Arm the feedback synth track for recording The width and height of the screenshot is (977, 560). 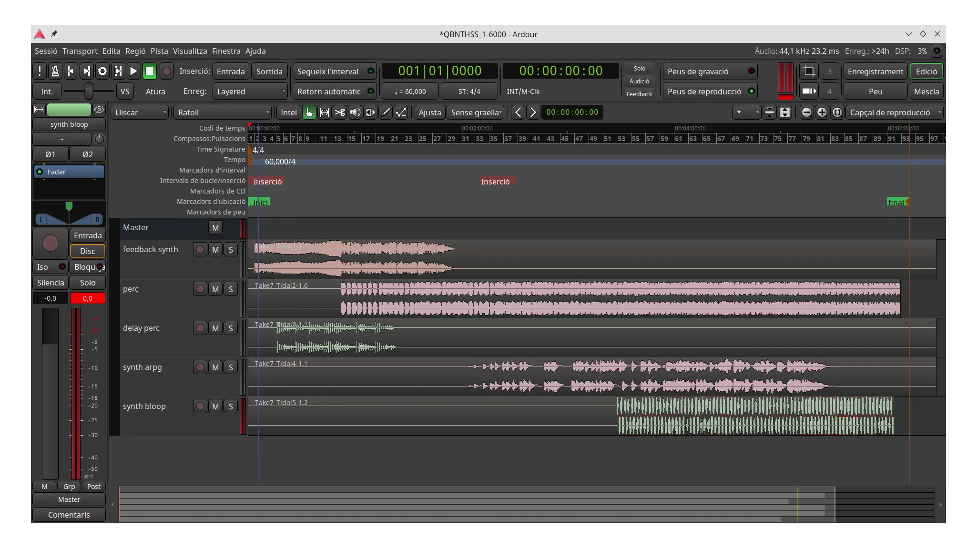(200, 249)
